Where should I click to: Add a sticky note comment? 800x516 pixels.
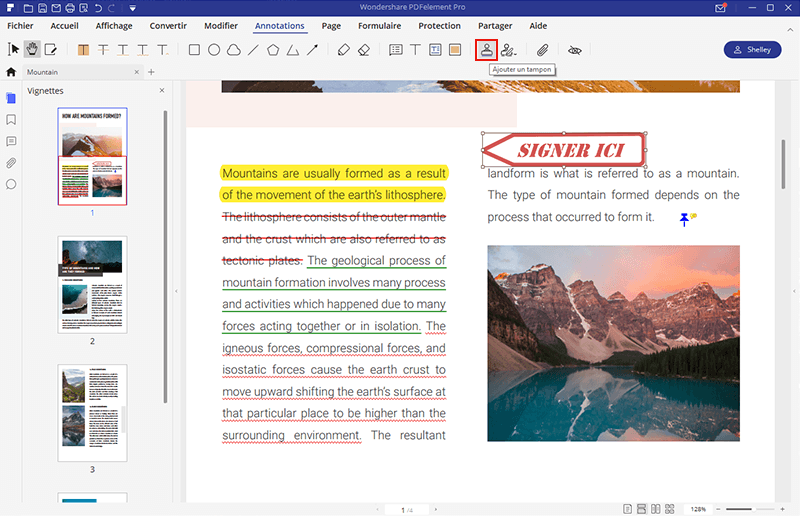395,50
